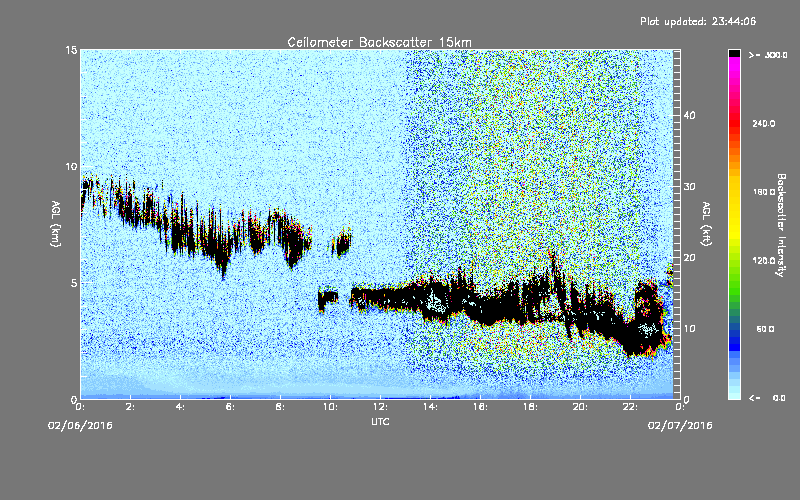Click the "<= 0.0" colorbar label
Image resolution: width=800 pixels, height=500 pixels.
[767, 398]
